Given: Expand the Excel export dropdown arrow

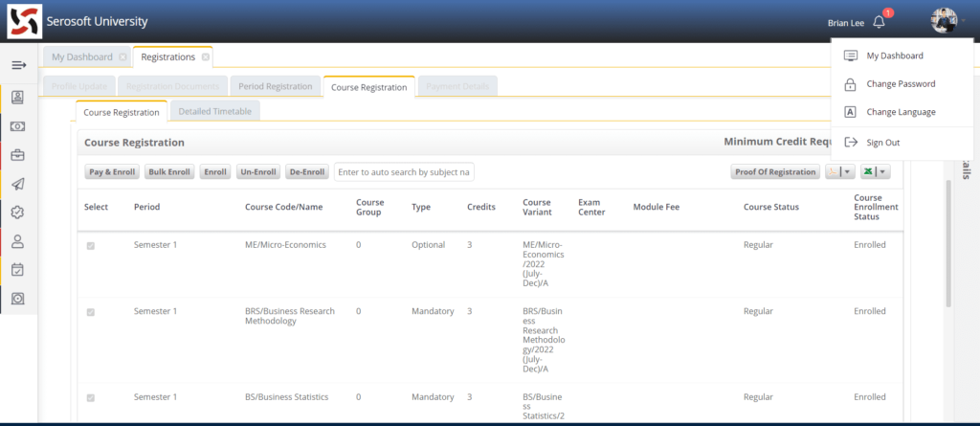Looking at the screenshot, I should pyautogui.click(x=881, y=172).
